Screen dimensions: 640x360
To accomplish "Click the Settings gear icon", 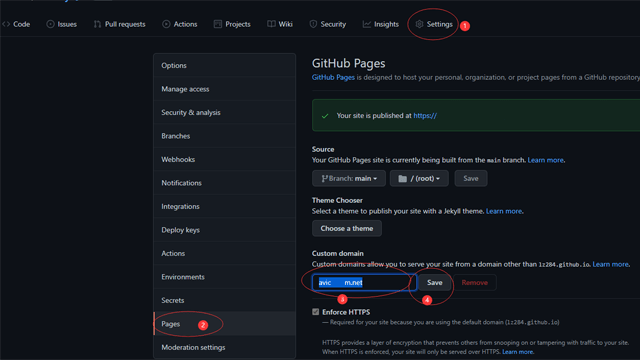I will click(x=419, y=24).
